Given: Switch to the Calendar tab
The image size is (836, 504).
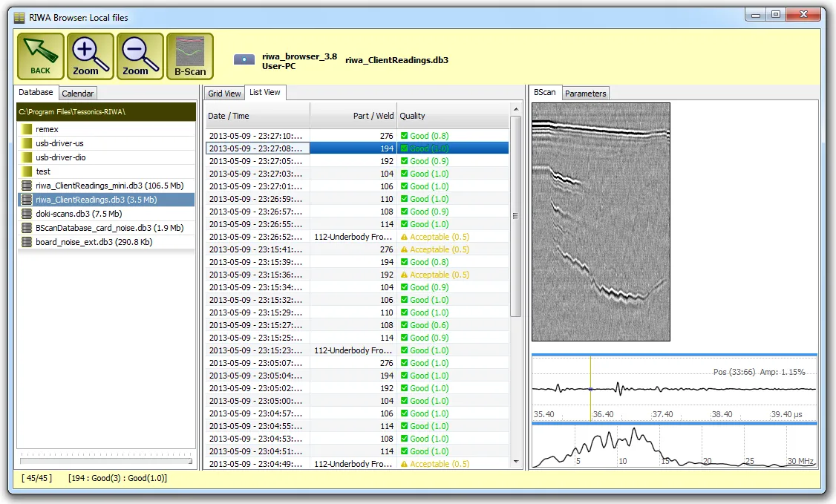Looking at the screenshot, I should (x=77, y=93).
